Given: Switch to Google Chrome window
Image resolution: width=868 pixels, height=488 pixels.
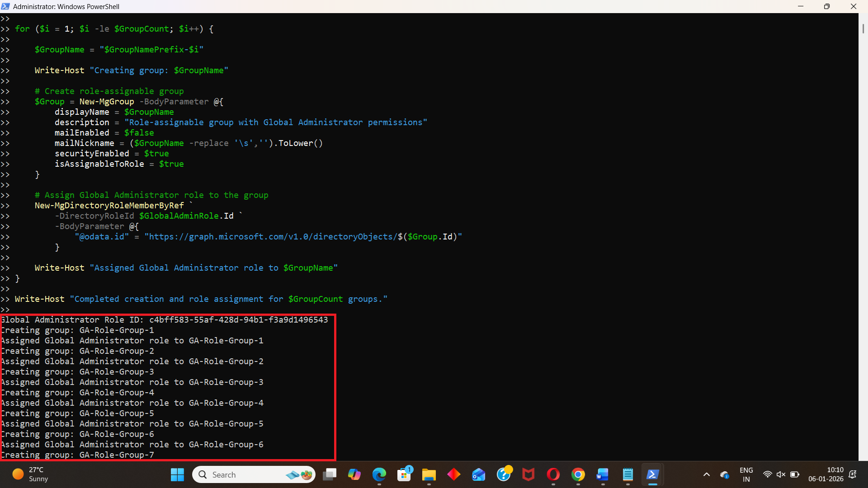Looking at the screenshot, I should tap(578, 474).
